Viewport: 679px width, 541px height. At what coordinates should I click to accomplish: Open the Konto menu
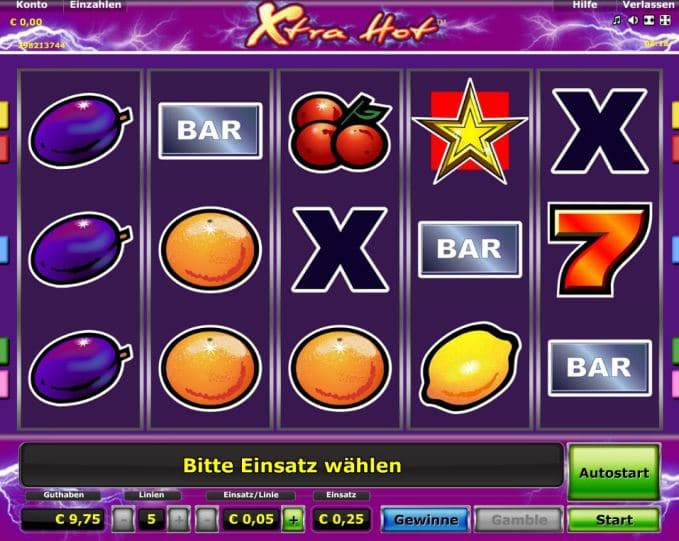click(32, 5)
